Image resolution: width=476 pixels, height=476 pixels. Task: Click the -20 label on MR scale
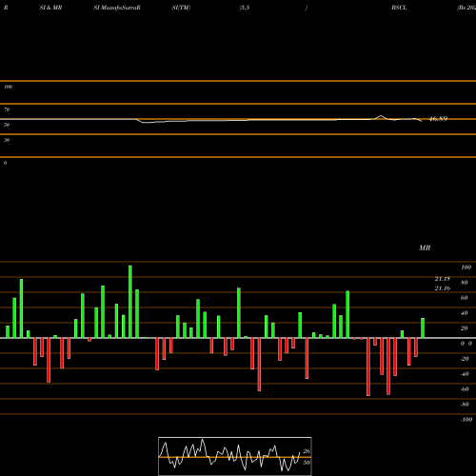click(465, 359)
